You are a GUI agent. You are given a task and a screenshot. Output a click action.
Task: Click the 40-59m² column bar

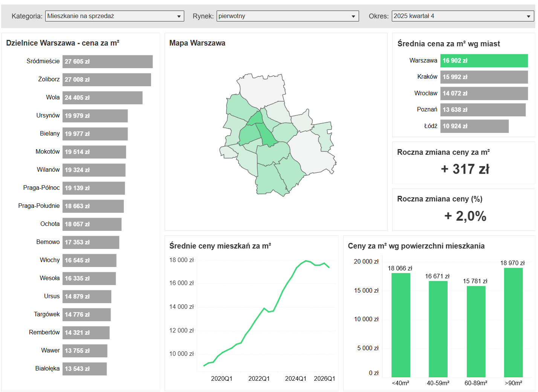pyautogui.click(x=438, y=329)
